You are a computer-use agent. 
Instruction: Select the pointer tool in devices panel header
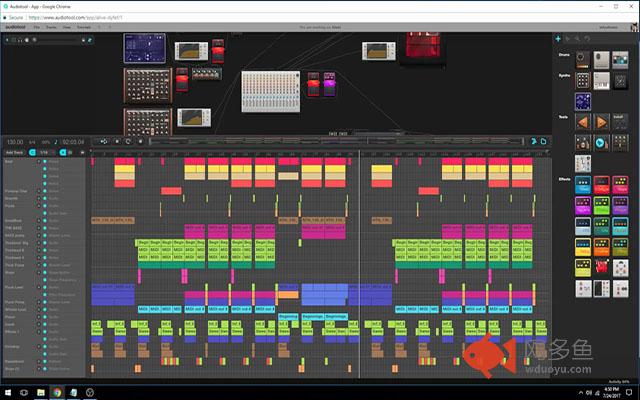(x=568, y=39)
